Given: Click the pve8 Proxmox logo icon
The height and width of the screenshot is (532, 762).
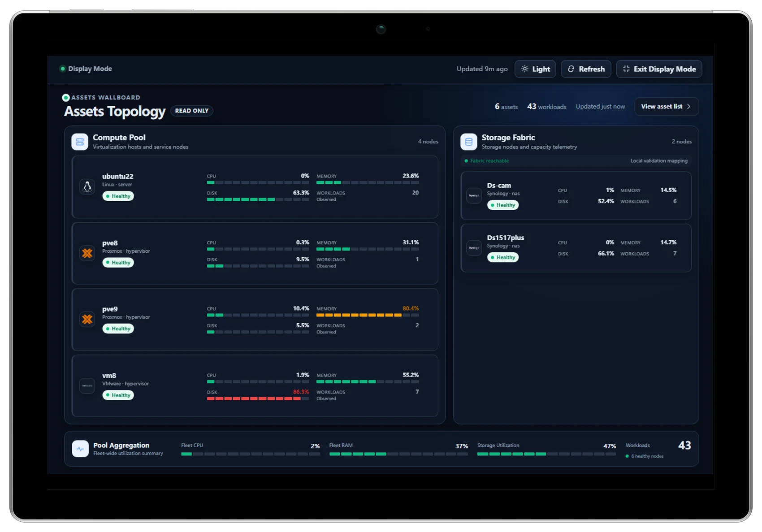Looking at the screenshot, I should click(87, 253).
